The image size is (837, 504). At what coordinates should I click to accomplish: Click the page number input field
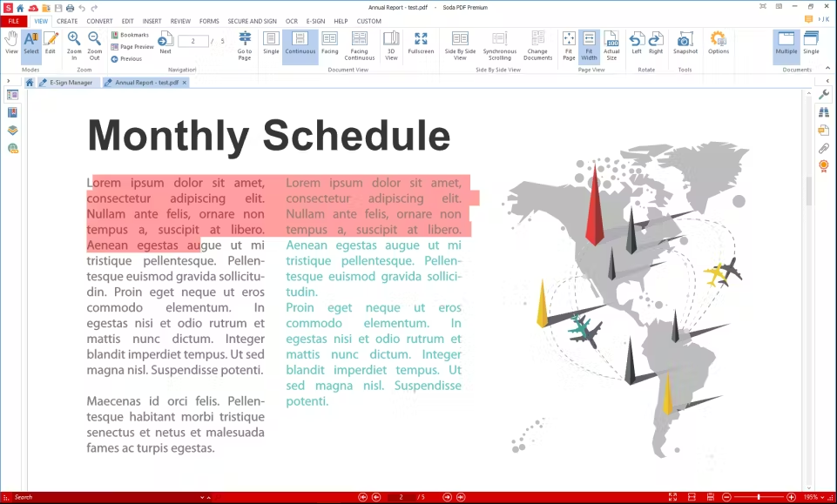192,41
